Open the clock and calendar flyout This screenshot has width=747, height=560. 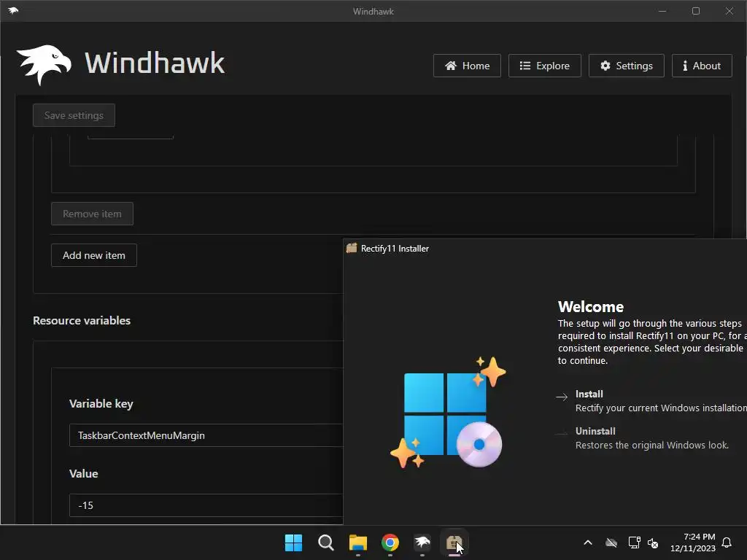(x=693, y=542)
